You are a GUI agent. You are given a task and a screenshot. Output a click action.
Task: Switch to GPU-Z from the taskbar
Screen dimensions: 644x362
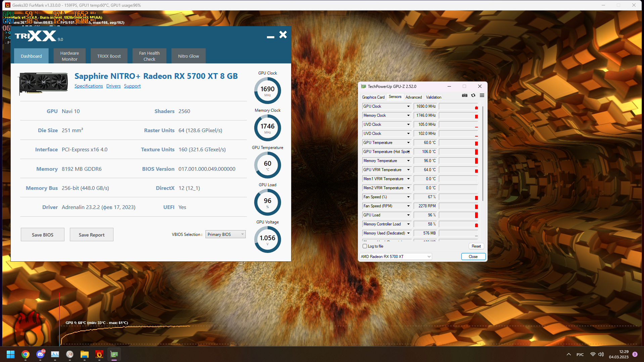click(114, 354)
